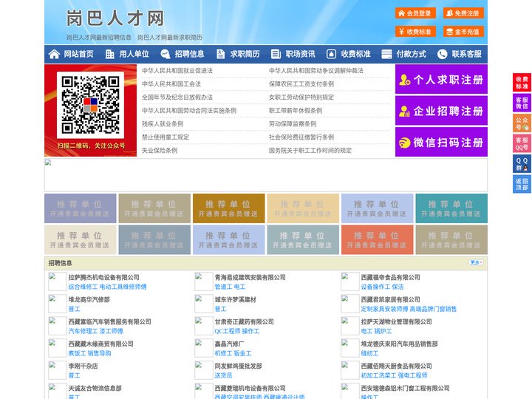Click the 岗巴人才网最新招聘信息 header link
This screenshot has width=532, height=399.
click(99, 38)
